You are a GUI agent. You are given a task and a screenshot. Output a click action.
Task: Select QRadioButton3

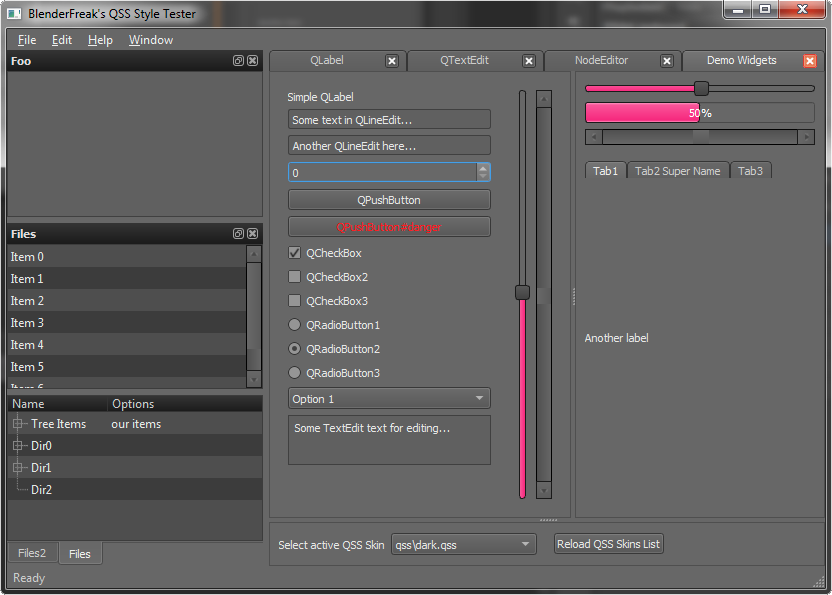pyautogui.click(x=294, y=373)
